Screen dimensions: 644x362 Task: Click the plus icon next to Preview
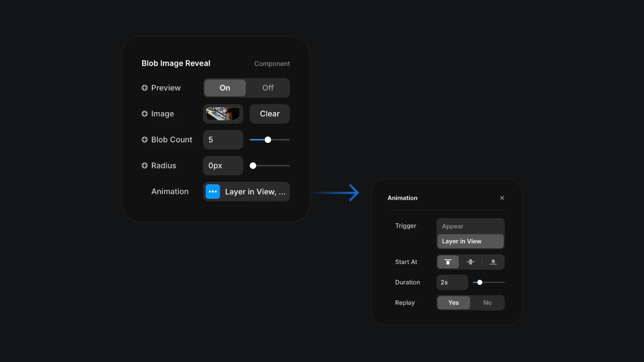(x=144, y=88)
